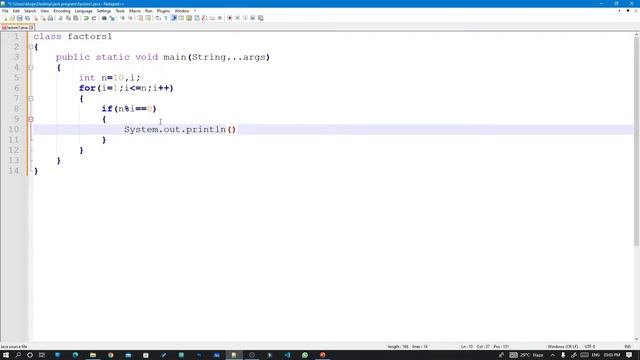
Task: Click the Close All toolbar icon
Action: (43, 18)
